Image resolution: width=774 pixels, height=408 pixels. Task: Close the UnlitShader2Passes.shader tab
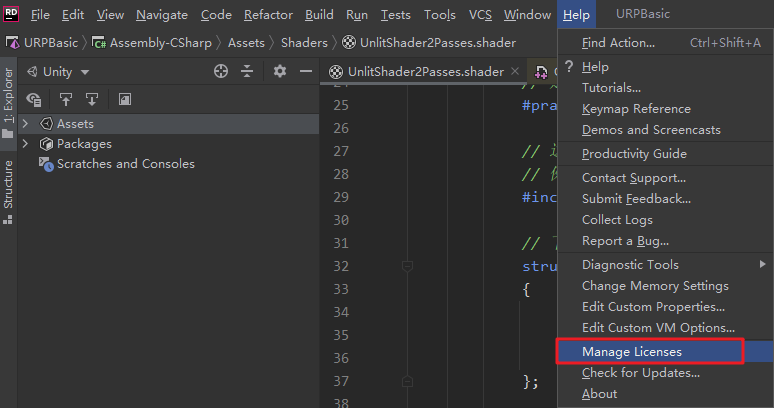point(515,72)
